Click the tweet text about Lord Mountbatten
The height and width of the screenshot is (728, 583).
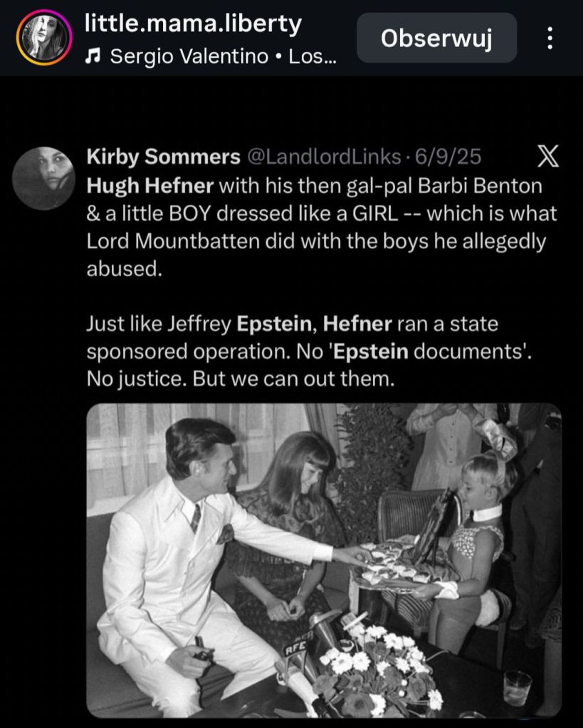coord(316,241)
